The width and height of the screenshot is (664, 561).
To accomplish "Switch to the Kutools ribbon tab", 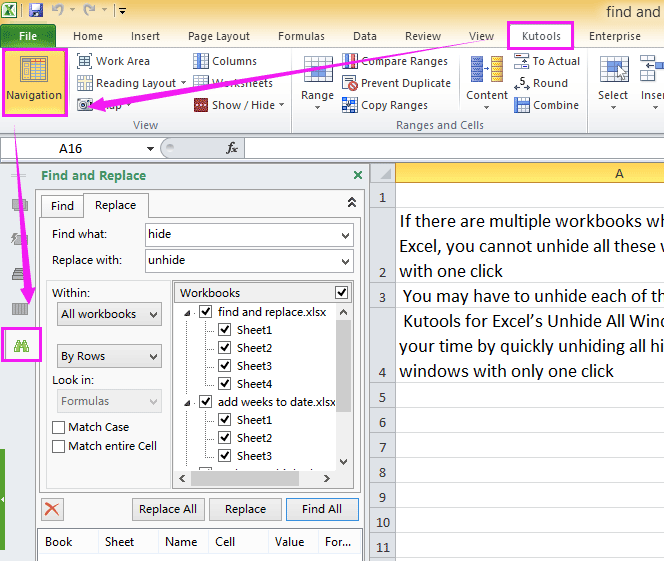I will [x=541, y=36].
